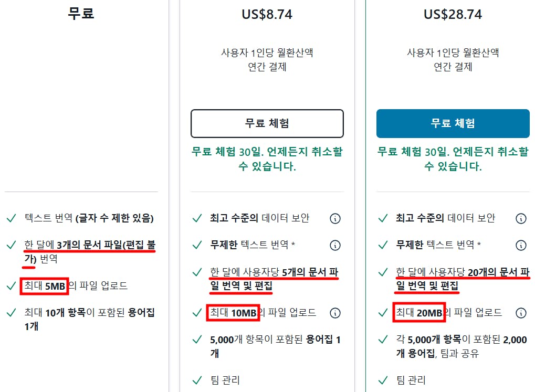The width and height of the screenshot is (535, 392).
Task: Click checkmark next to 최대 5MB file upload
Action: (x=11, y=286)
